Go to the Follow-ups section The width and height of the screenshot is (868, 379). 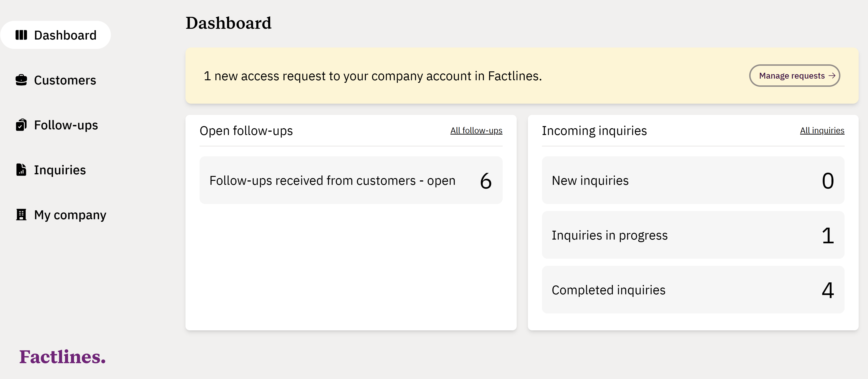pyautogui.click(x=66, y=125)
